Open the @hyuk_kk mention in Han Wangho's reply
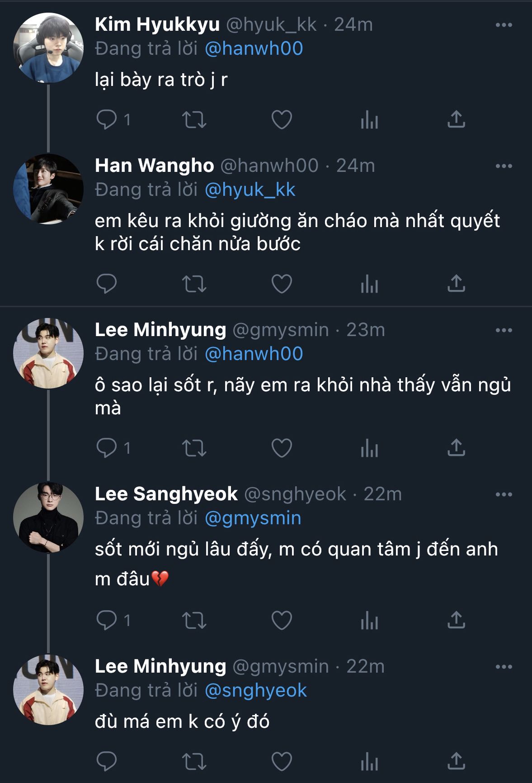Image resolution: width=532 pixels, height=783 pixels. point(250,190)
